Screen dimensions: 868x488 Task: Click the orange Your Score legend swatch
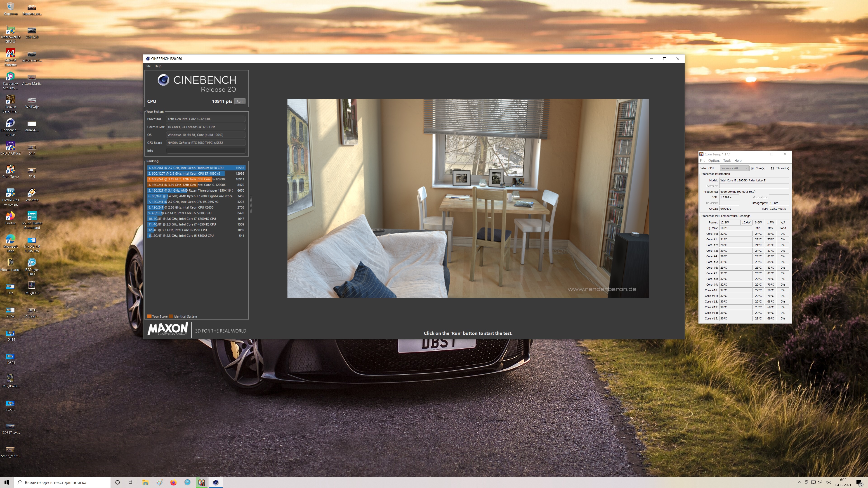tap(149, 316)
